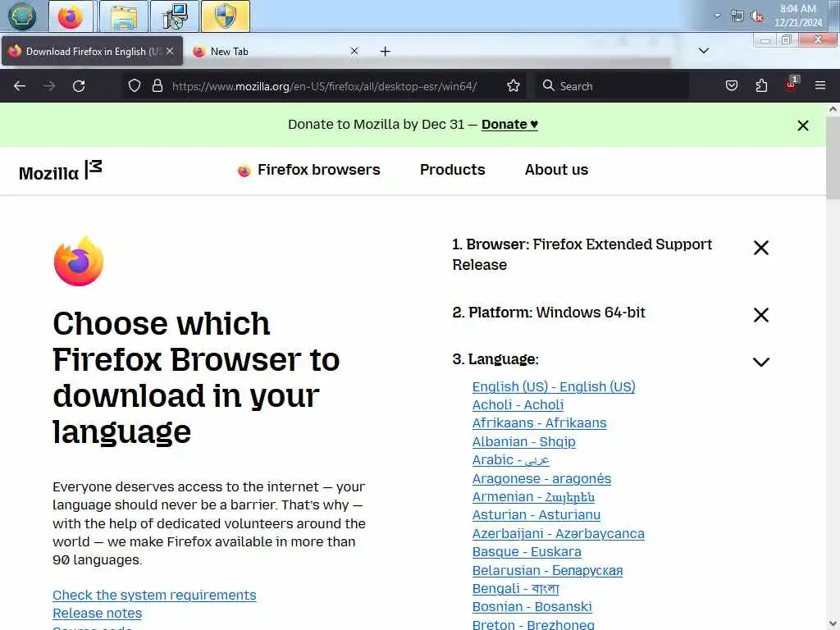Open the Products menu
Image resolution: width=840 pixels, height=630 pixels.
(452, 170)
